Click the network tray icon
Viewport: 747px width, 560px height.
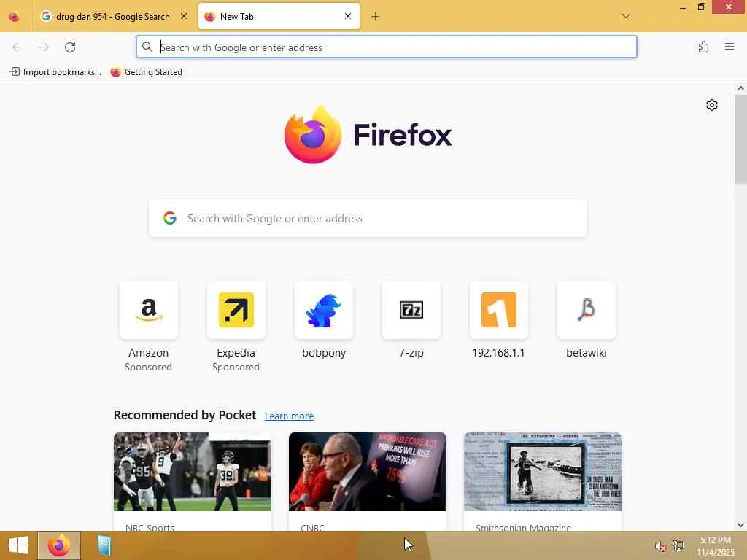678,545
